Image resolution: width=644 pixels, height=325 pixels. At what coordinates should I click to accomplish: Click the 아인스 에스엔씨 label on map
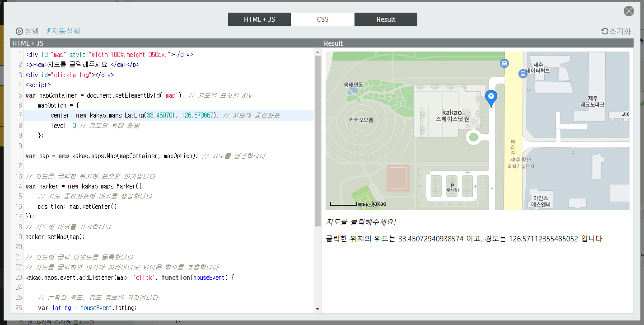[541, 201]
